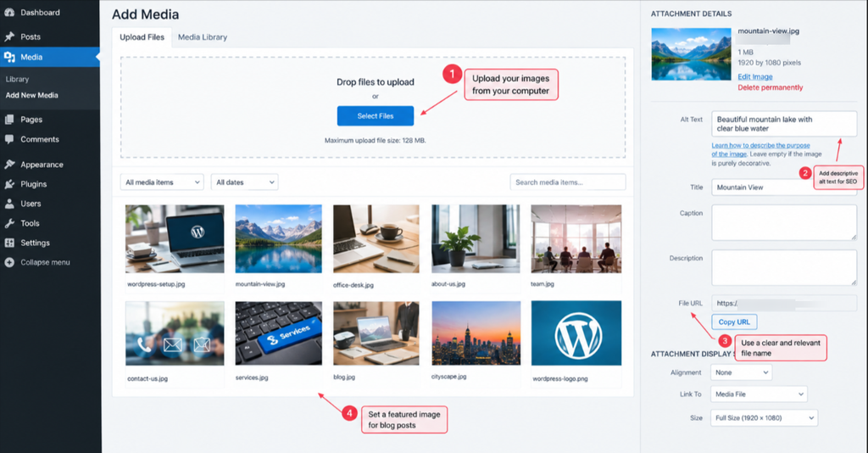Image resolution: width=868 pixels, height=453 pixels.
Task: Switch to the Media Library tab
Action: (x=203, y=37)
